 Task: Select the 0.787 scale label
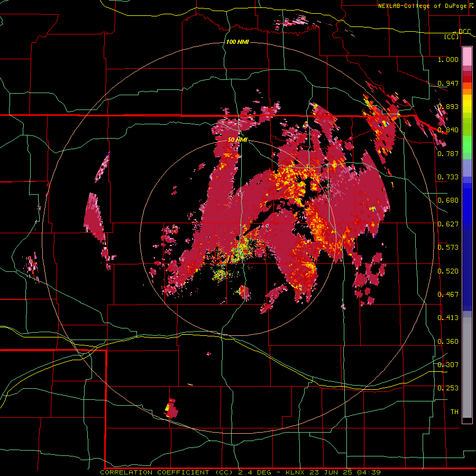tap(448, 153)
